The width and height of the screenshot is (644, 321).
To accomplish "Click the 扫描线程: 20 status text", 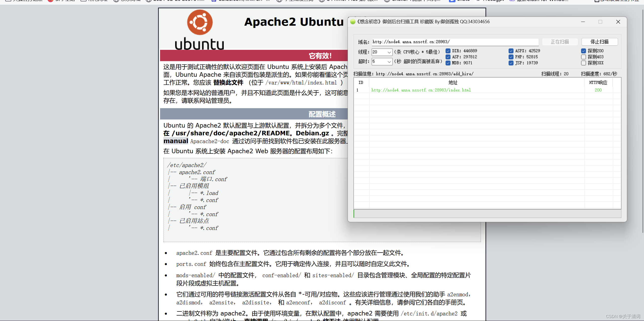I will click(x=555, y=74).
